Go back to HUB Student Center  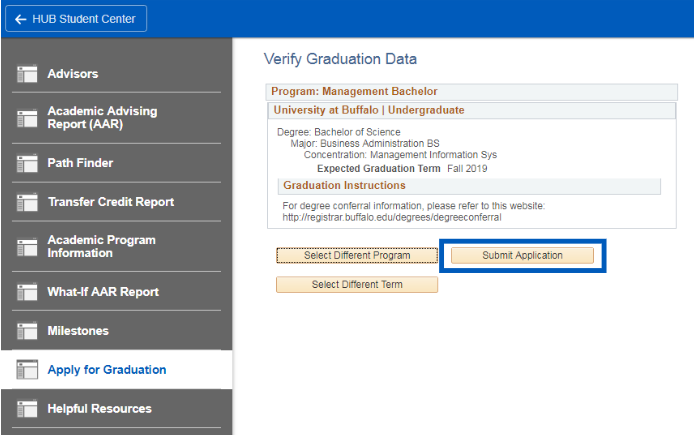click(76, 19)
